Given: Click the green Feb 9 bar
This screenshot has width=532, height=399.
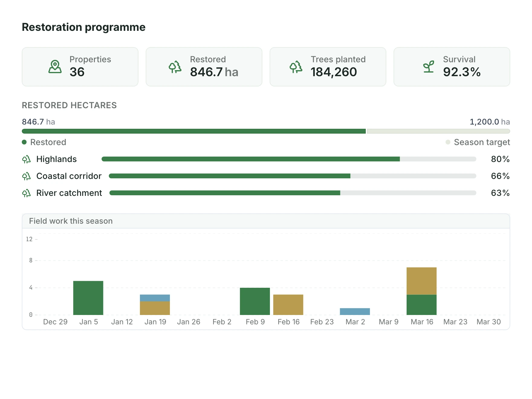Looking at the screenshot, I should tap(255, 301).
